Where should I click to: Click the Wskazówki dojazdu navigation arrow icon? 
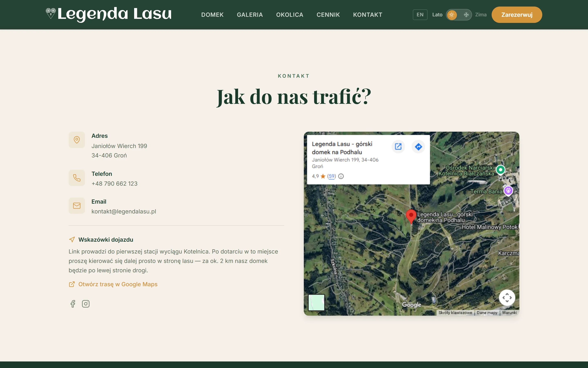(72, 239)
